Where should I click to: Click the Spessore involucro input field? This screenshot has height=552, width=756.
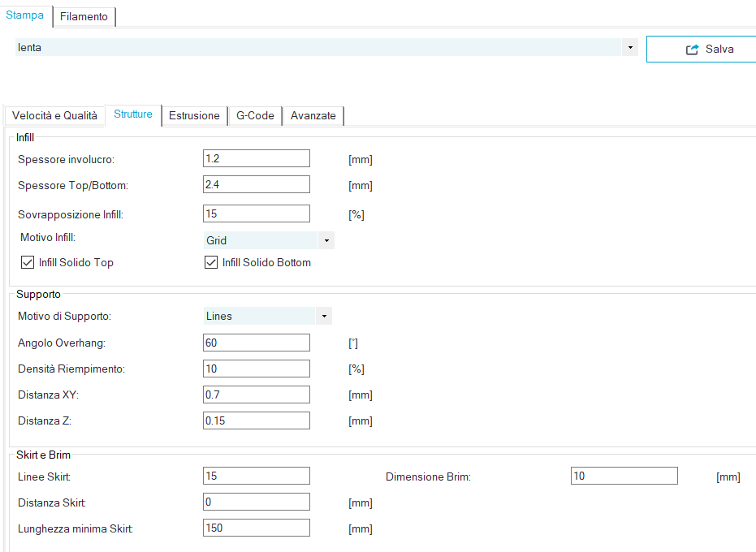256,159
